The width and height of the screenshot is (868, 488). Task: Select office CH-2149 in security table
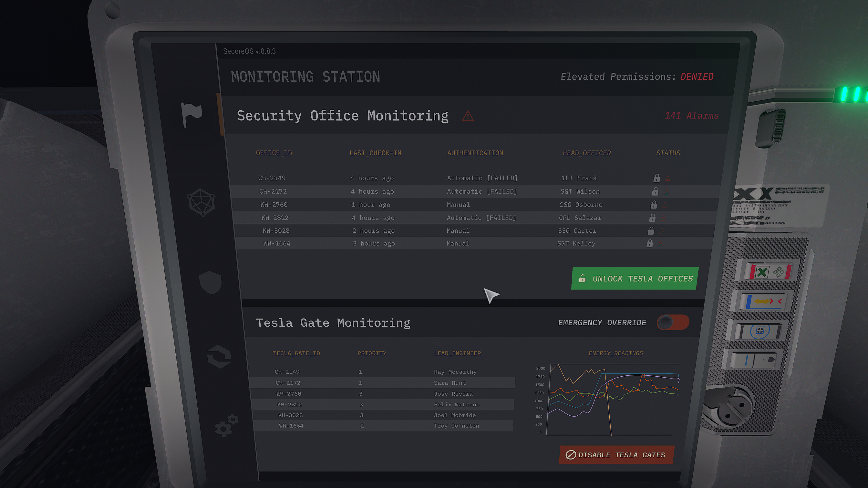(x=272, y=178)
